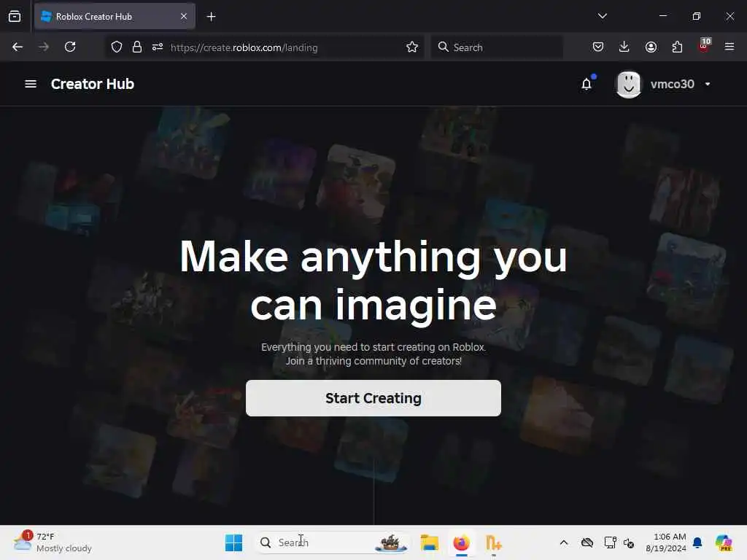Open the list all tabs dropdown
747x560 pixels.
602,16
